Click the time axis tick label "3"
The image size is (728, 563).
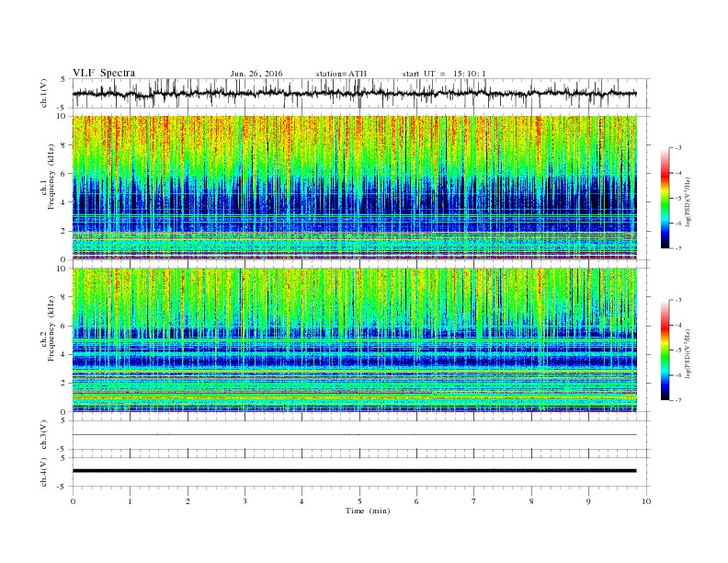(x=245, y=501)
